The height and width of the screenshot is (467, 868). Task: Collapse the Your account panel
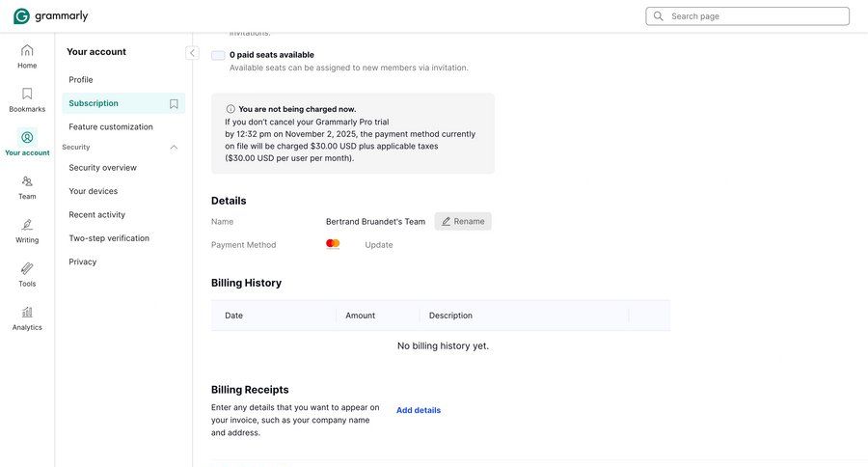point(192,53)
